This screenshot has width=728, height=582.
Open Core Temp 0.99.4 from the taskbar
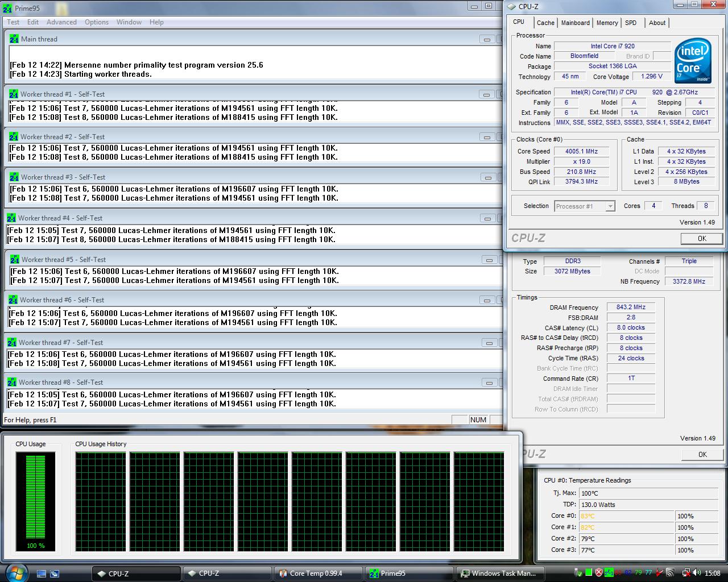pyautogui.click(x=317, y=573)
